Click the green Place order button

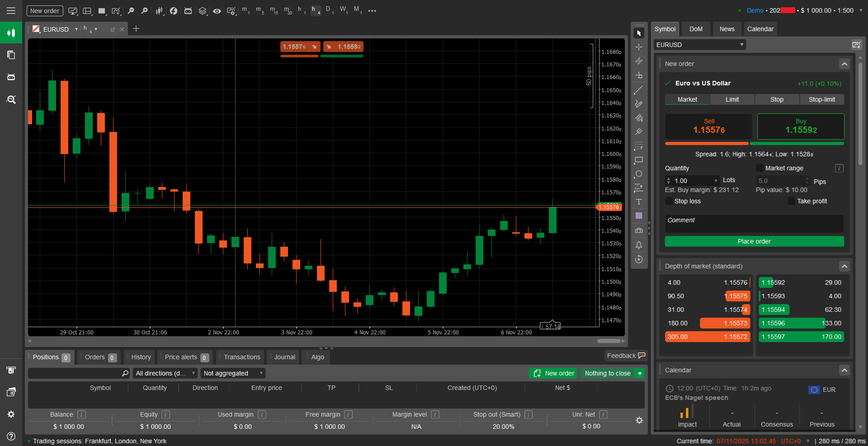(754, 241)
